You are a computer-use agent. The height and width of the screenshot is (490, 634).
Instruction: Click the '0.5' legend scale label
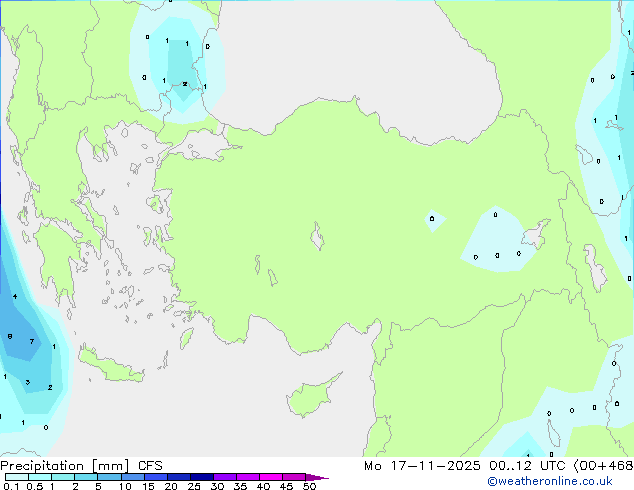(35, 486)
